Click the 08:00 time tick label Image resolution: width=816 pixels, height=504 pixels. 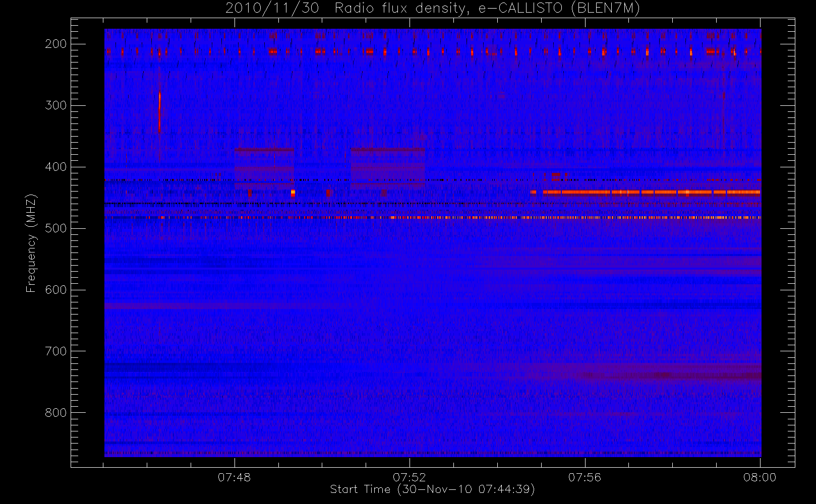point(760,477)
